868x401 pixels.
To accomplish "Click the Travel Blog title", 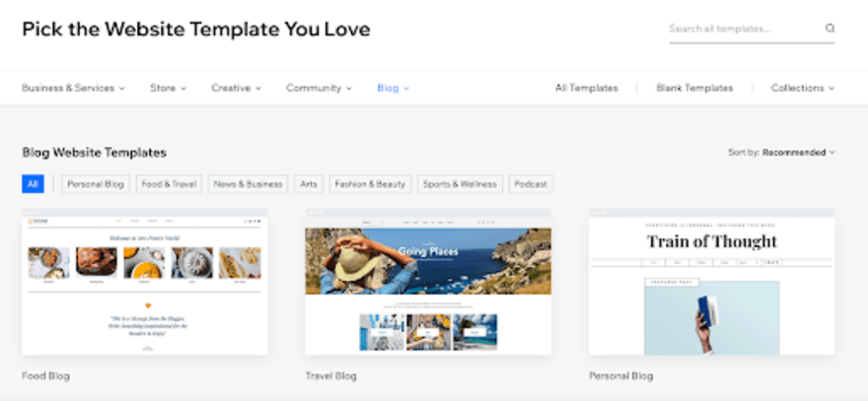I will click(331, 376).
